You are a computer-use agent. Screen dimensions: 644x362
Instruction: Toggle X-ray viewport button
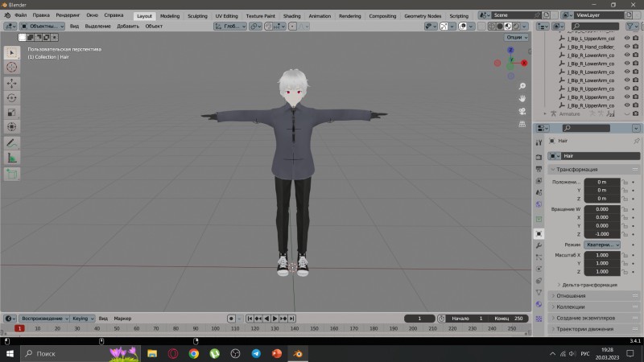(481, 27)
